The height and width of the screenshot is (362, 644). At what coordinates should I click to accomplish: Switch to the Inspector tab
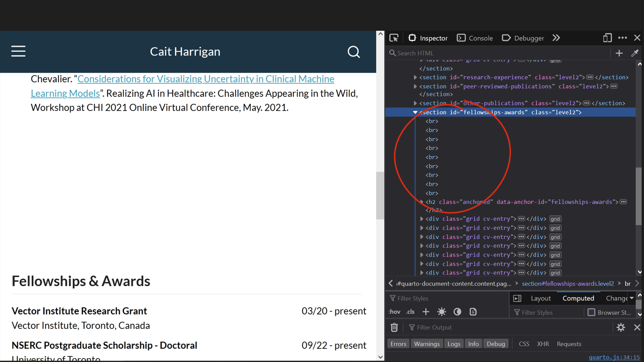coord(428,38)
